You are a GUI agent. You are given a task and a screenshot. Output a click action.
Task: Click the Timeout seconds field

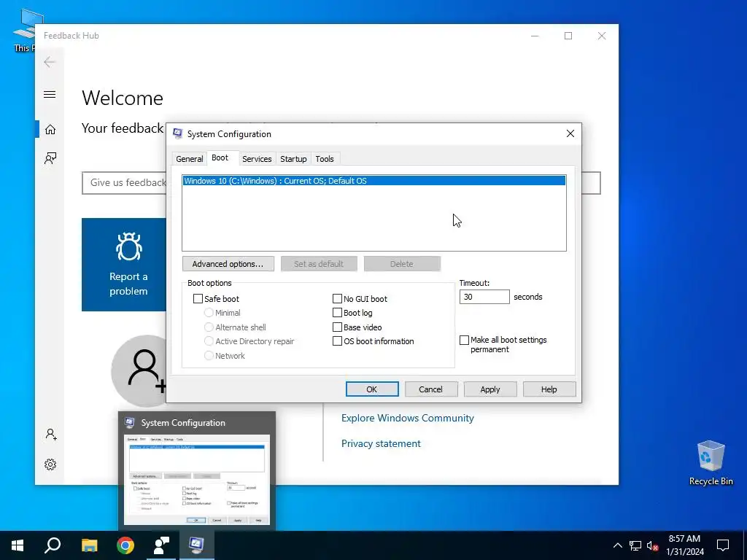pos(484,297)
